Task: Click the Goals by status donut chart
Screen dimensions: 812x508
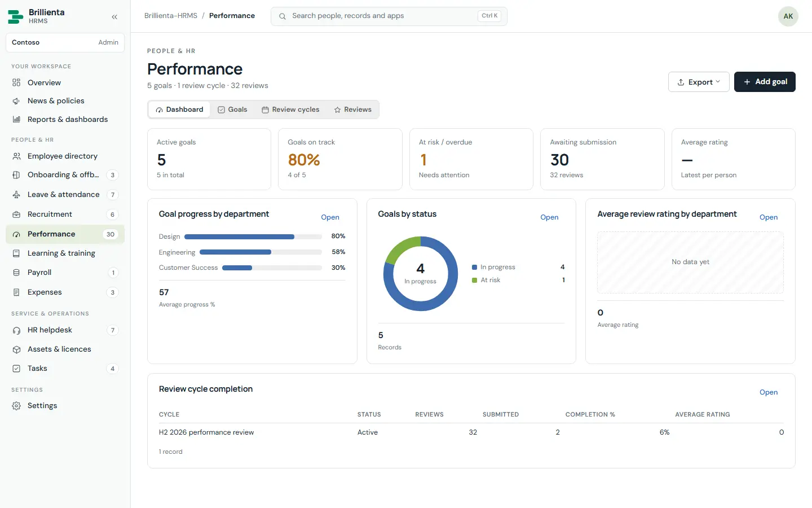Action: coord(421,274)
